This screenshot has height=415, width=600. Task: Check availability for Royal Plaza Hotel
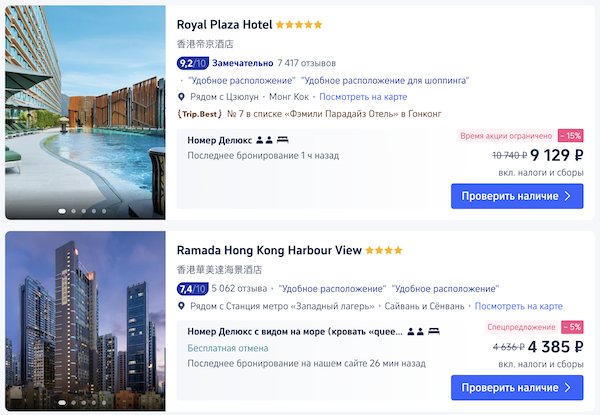pos(517,196)
